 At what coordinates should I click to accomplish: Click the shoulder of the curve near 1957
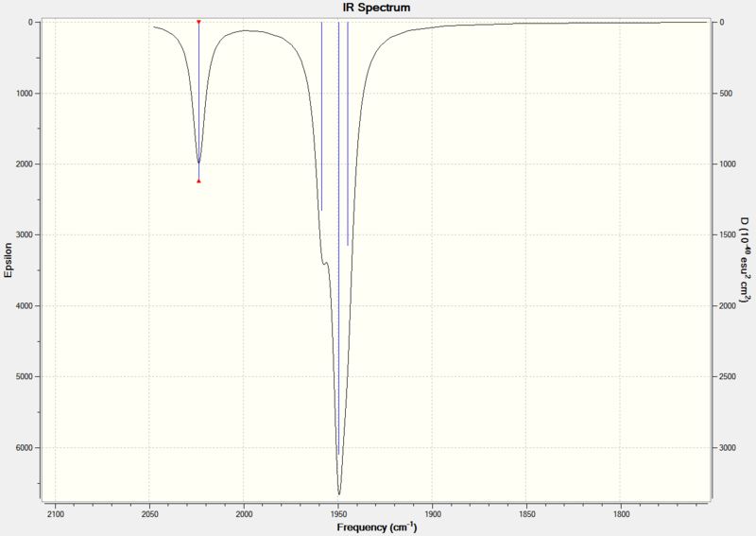(325, 263)
